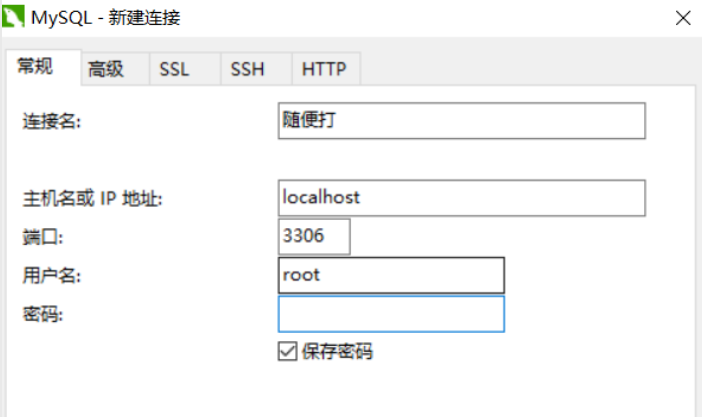Open the 高级 tab

click(116, 69)
